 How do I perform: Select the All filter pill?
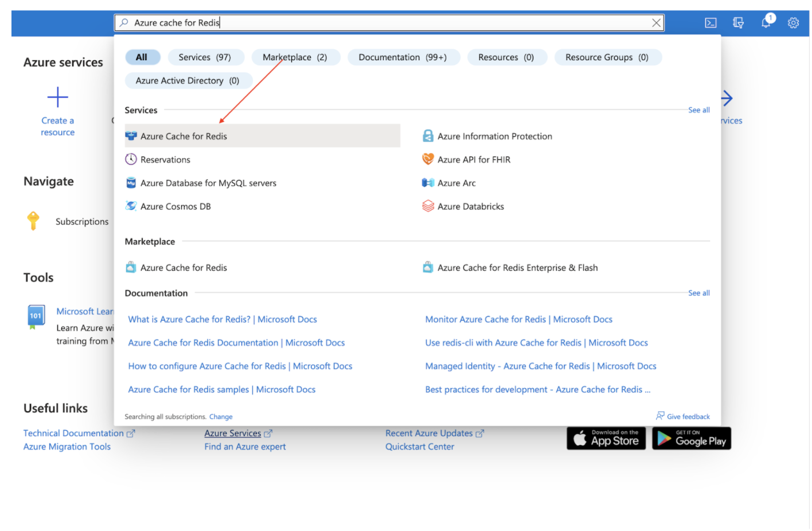pyautogui.click(x=142, y=57)
